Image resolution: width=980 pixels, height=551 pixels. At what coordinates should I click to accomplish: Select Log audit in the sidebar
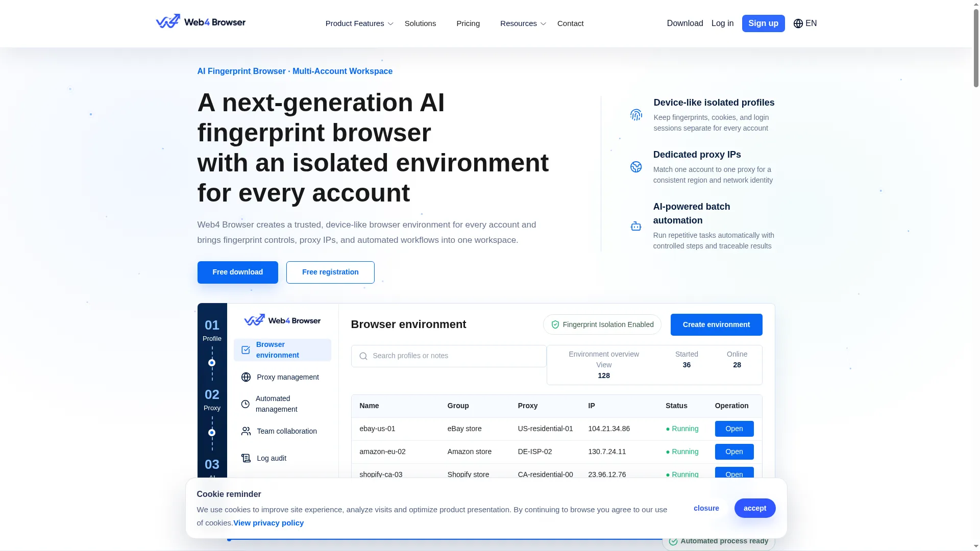pos(282,458)
